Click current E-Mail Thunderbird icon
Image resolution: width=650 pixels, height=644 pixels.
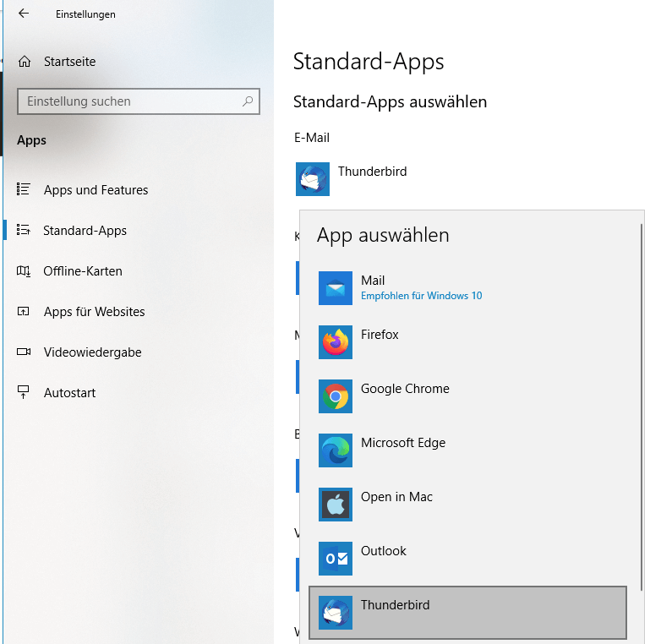(313, 179)
